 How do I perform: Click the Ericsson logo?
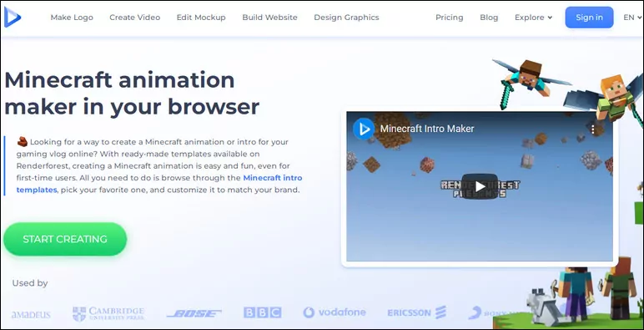click(x=417, y=312)
